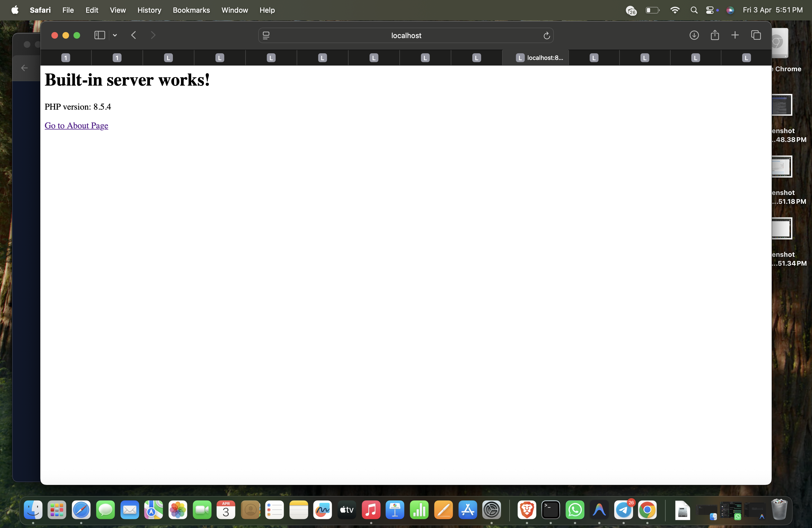Open the Downloads icon in Safari toolbar
Image resolution: width=812 pixels, height=528 pixels.
coord(694,35)
